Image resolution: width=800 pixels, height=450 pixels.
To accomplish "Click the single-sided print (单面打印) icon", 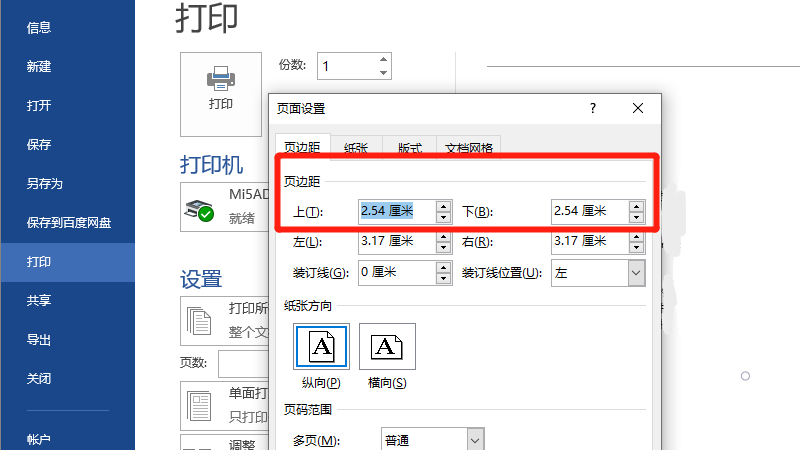I will click(201, 406).
